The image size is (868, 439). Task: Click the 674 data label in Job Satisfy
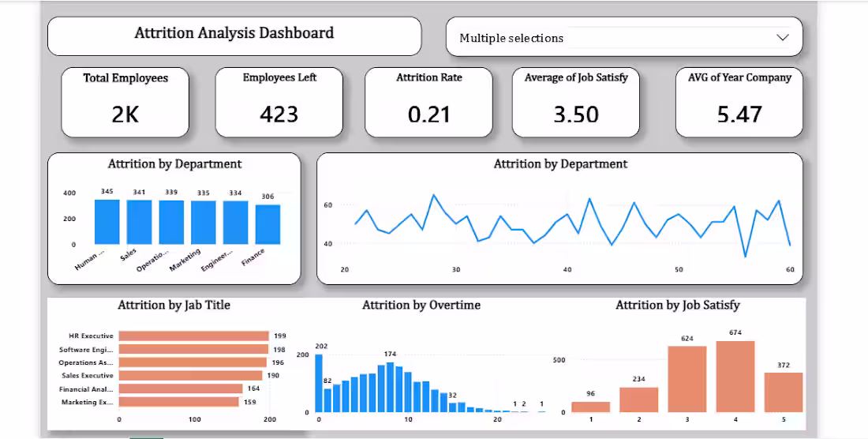click(735, 332)
